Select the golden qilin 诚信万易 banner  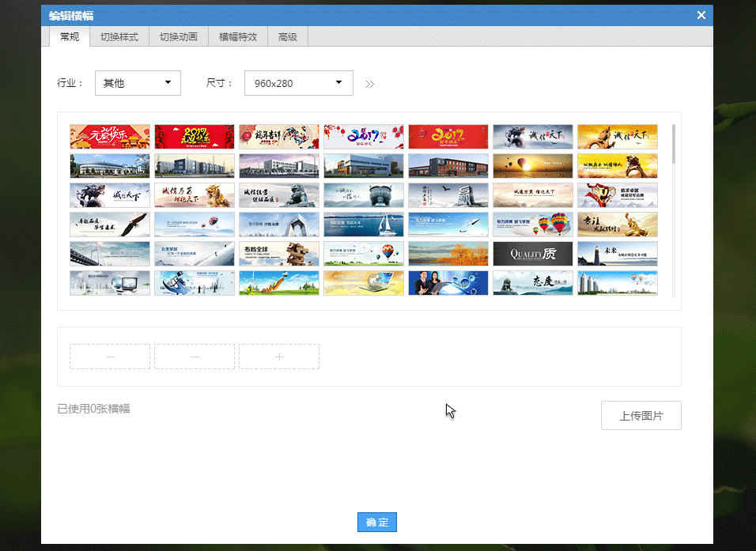tap(195, 195)
